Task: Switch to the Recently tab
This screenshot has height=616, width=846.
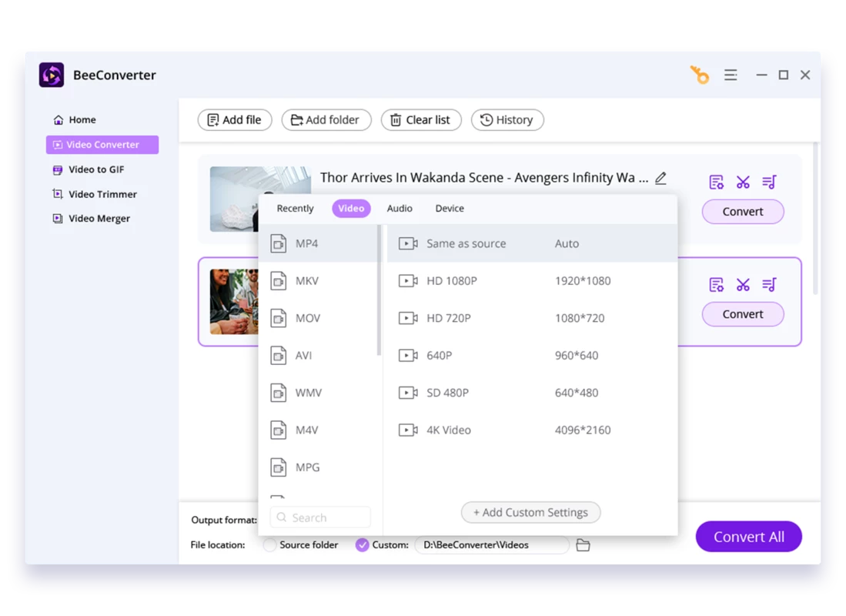Action: (x=295, y=209)
